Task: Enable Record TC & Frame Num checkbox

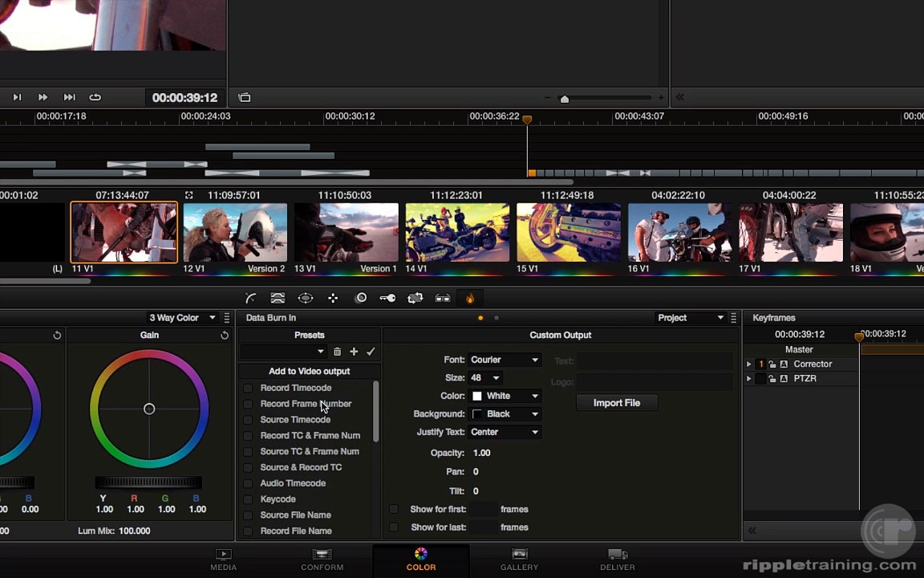Action: click(248, 436)
